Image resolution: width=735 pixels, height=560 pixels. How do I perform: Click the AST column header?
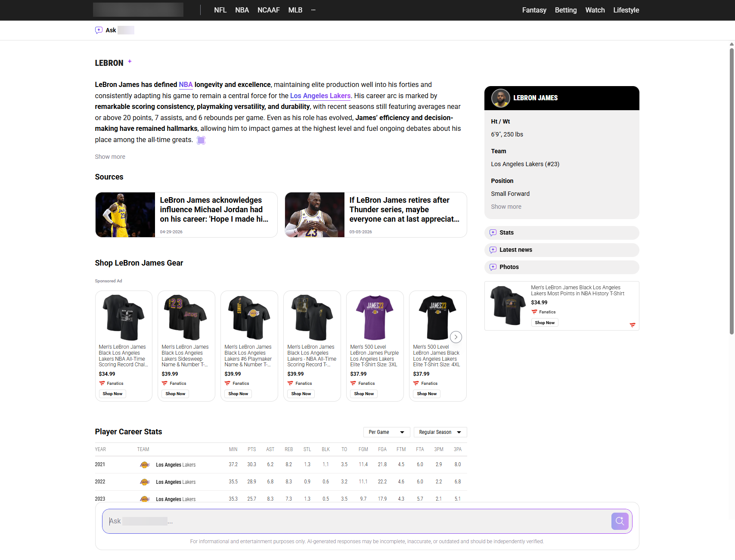pos(270,449)
